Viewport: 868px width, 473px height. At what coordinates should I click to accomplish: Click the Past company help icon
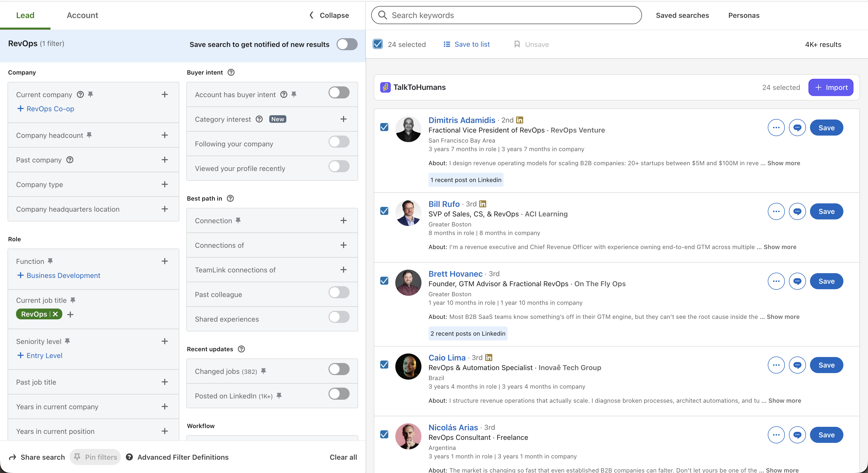(x=70, y=160)
